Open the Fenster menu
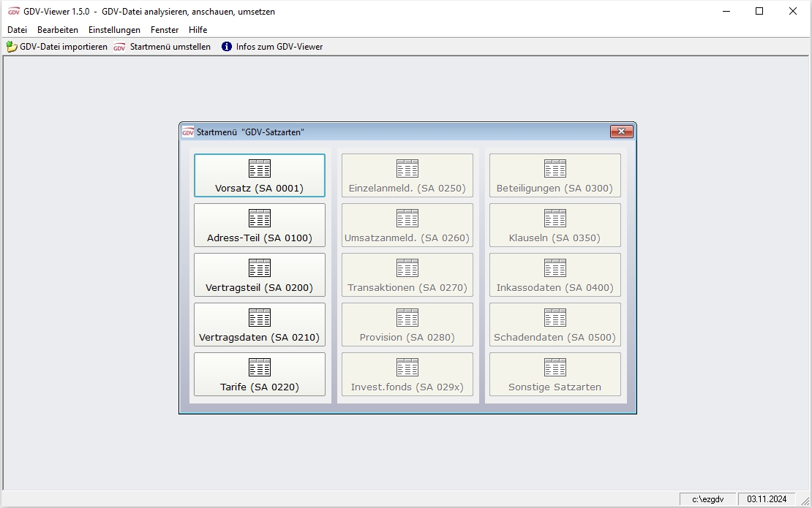The image size is (812, 508). click(164, 30)
